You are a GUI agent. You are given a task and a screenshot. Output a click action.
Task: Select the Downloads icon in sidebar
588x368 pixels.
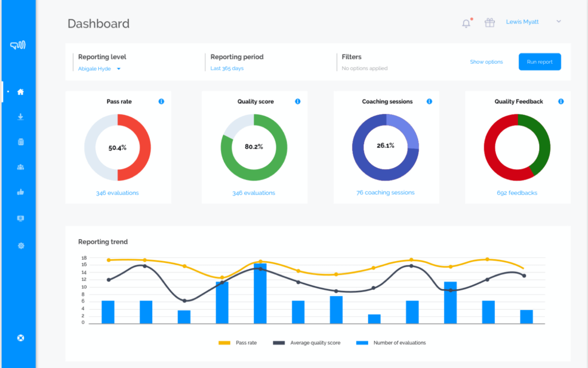(21, 116)
